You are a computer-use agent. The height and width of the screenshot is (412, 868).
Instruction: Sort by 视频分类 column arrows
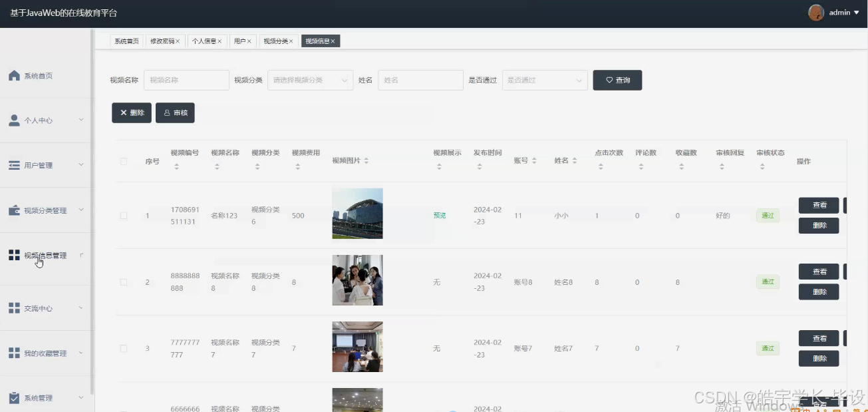pyautogui.click(x=257, y=166)
